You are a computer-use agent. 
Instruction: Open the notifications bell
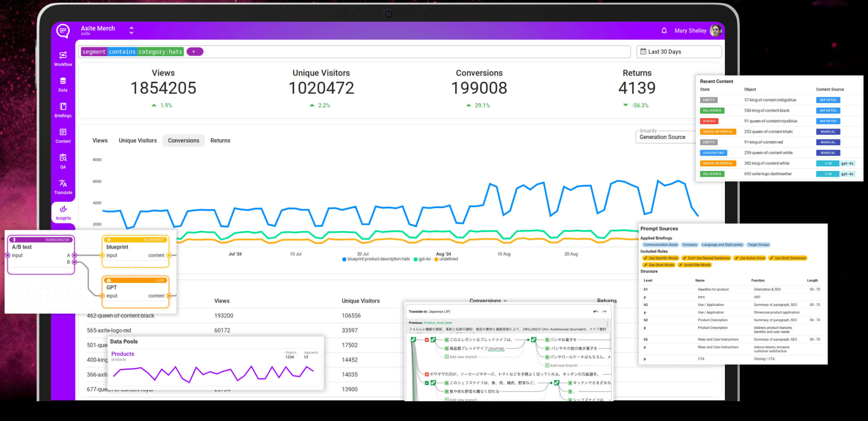click(x=664, y=31)
